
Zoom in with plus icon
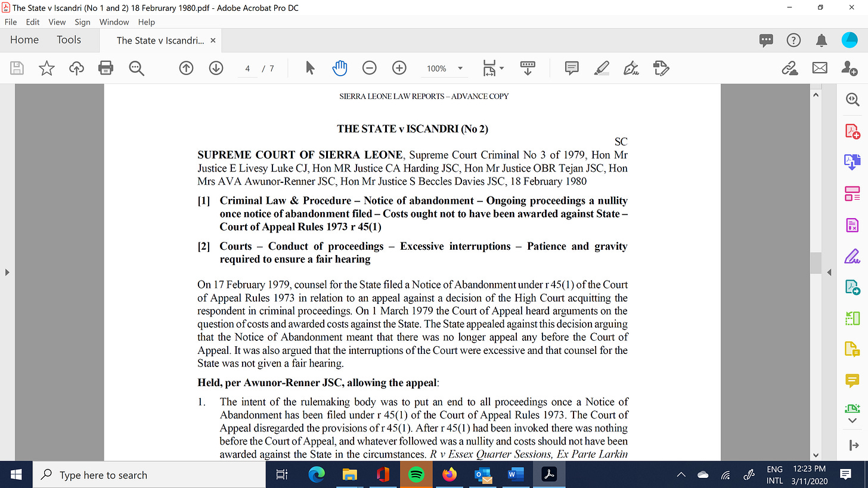point(399,69)
